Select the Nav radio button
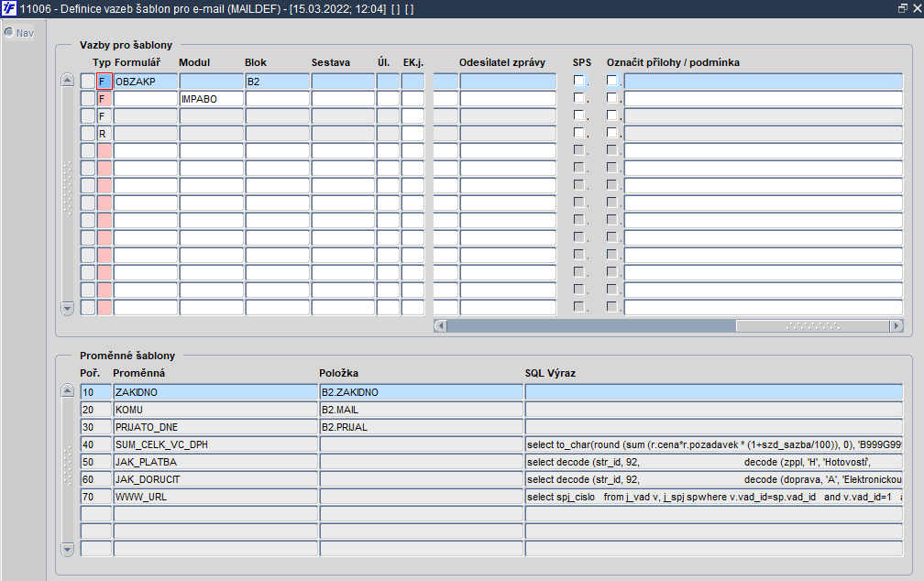The height and width of the screenshot is (581, 924). [x=9, y=33]
